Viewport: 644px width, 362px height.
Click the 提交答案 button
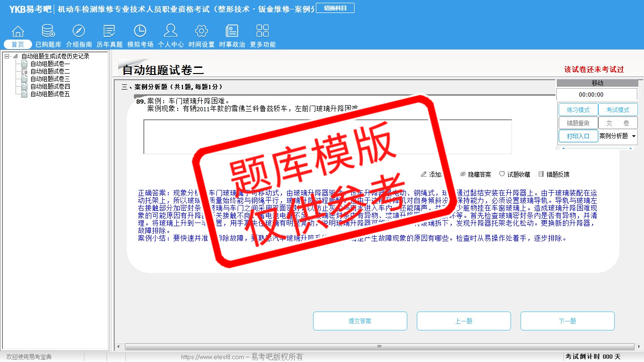click(360, 321)
